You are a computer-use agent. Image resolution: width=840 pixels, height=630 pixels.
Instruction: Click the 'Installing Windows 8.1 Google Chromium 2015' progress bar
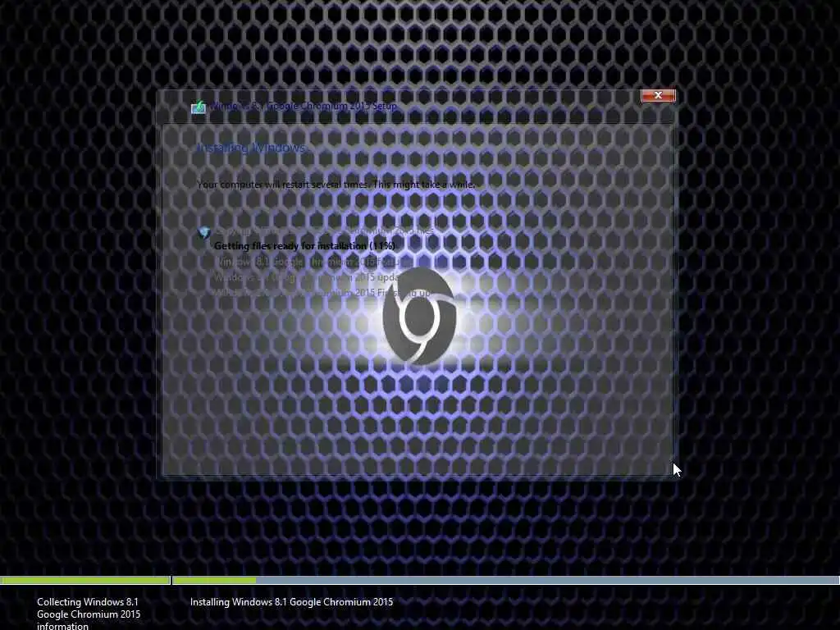(x=505, y=580)
